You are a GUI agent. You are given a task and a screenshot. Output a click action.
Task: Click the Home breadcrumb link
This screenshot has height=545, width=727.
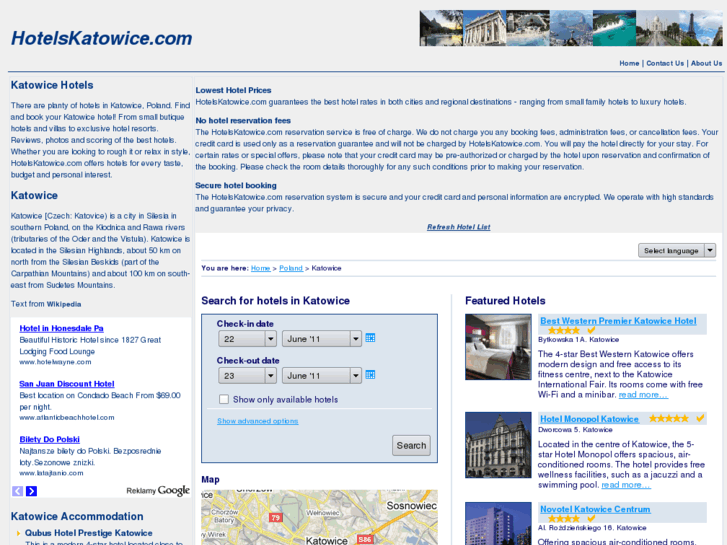(x=261, y=268)
